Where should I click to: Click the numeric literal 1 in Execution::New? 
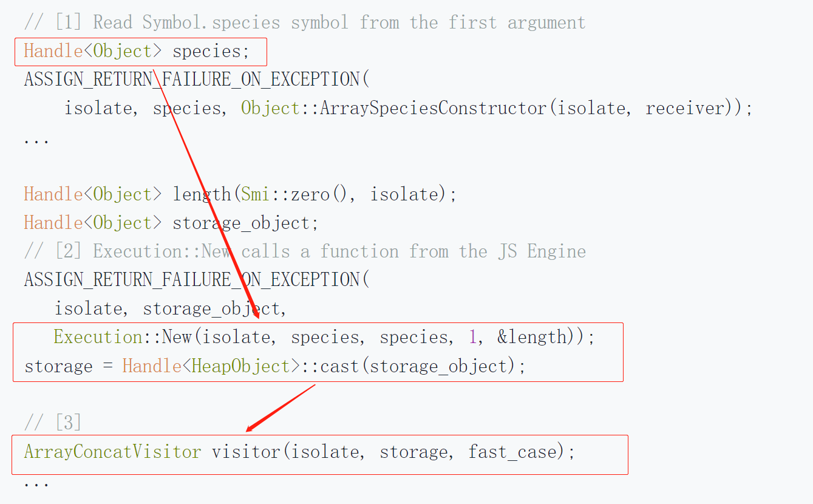(x=473, y=337)
